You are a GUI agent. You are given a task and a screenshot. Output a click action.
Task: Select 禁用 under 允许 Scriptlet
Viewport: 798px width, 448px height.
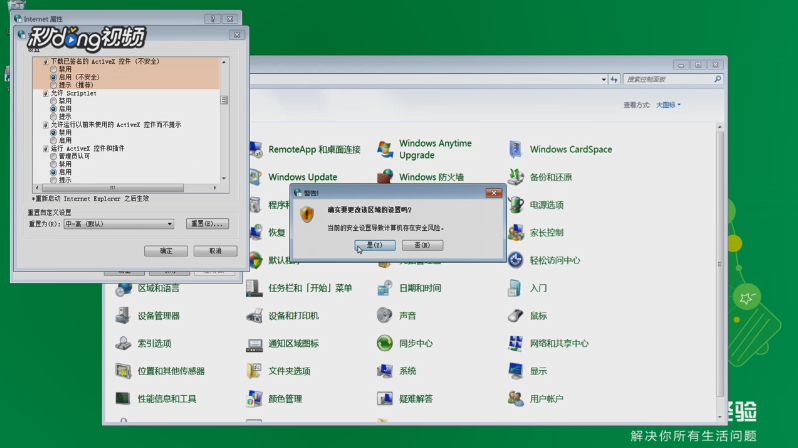pos(53,101)
